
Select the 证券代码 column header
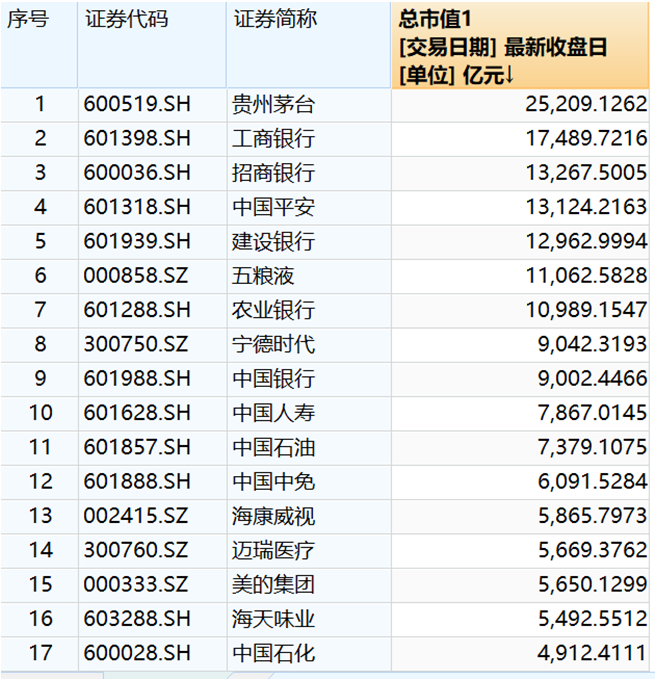point(152,45)
